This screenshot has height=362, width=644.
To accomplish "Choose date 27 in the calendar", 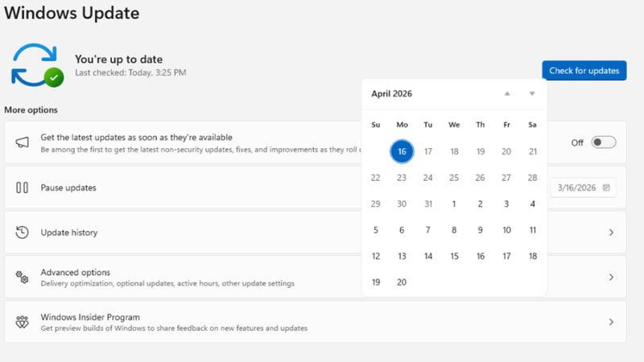I will [506, 178].
